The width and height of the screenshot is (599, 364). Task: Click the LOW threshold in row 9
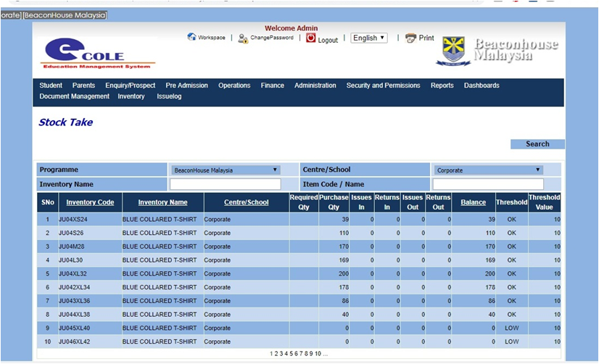[511, 328]
